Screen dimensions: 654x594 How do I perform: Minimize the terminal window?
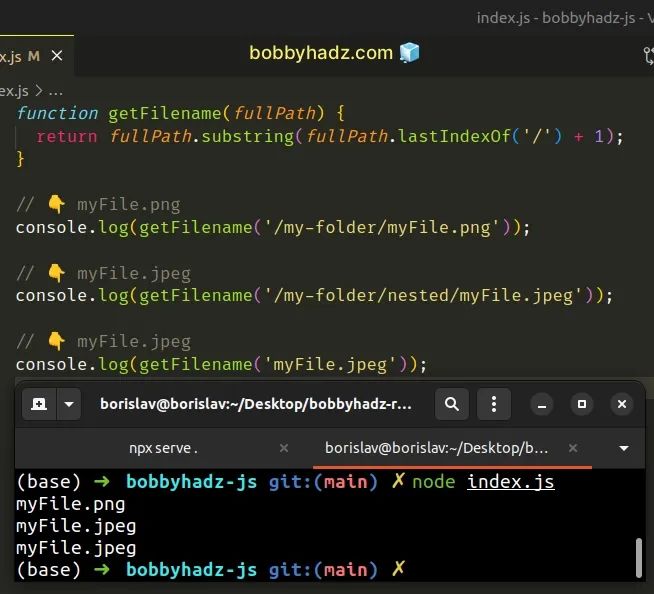542,404
